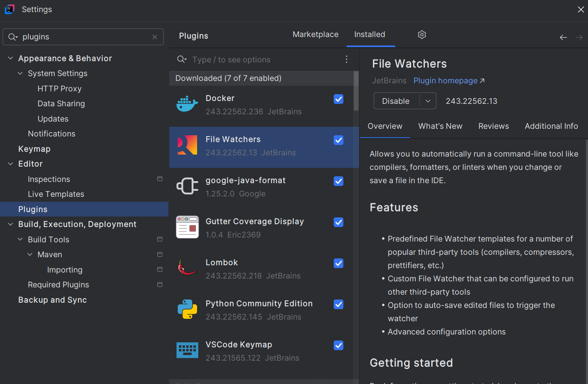This screenshot has height=384, width=588.
Task: Clear the settings search field
Action: pos(155,37)
